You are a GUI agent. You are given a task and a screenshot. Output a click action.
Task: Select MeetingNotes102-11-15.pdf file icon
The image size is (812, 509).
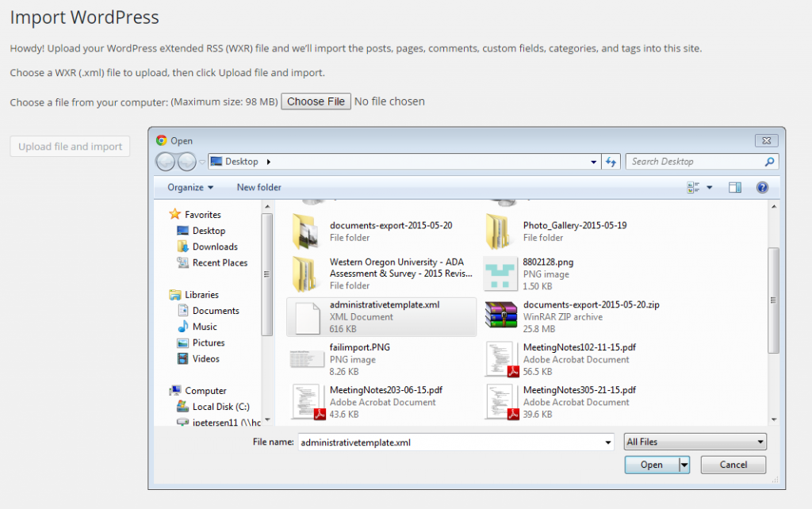[501, 359]
